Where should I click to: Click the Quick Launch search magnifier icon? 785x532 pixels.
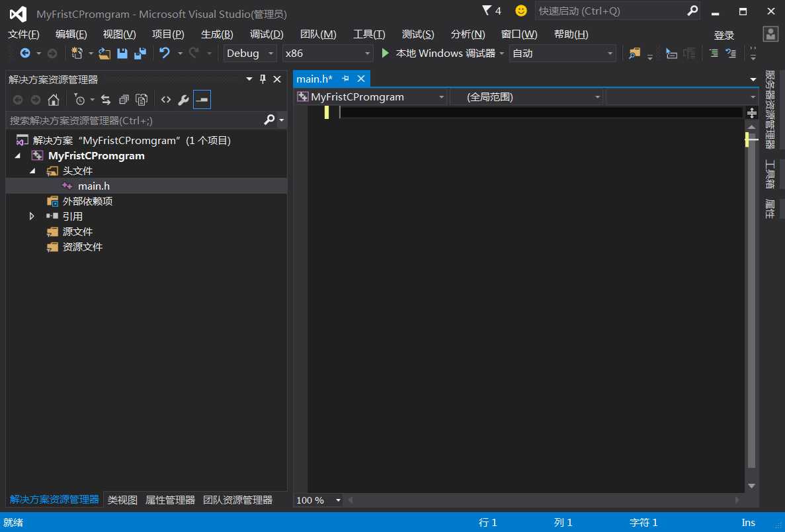pos(692,11)
